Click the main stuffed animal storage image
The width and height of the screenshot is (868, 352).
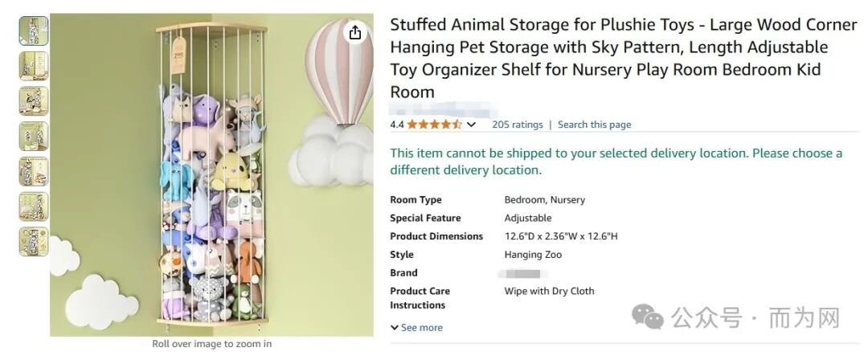[211, 175]
